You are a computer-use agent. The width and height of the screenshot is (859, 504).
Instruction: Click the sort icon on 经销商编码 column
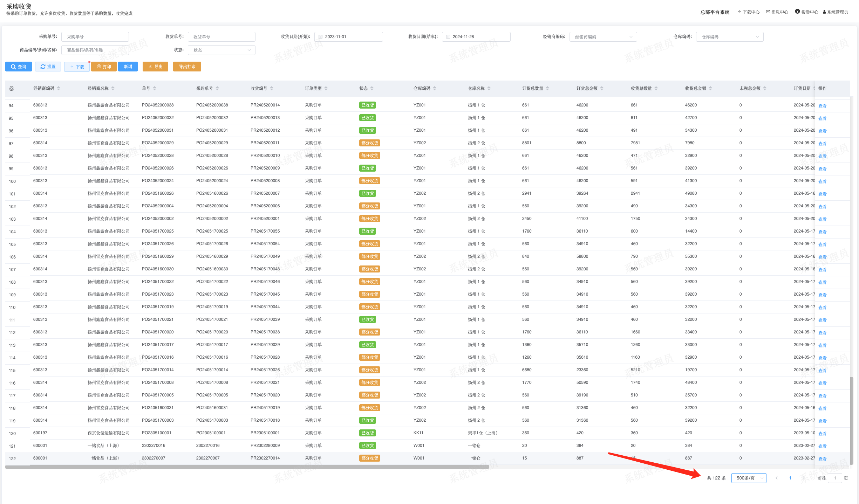click(x=59, y=89)
